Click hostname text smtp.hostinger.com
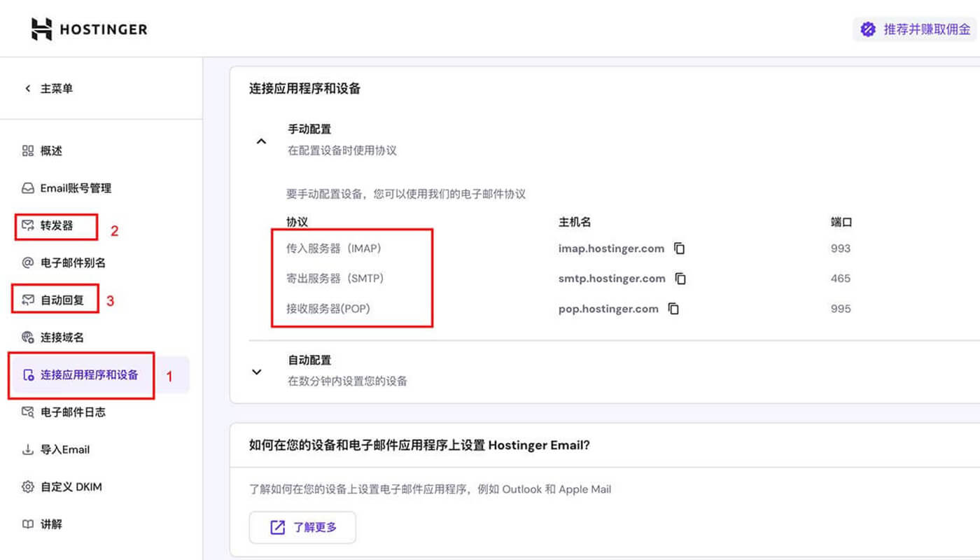The height and width of the screenshot is (560, 980). pos(612,279)
